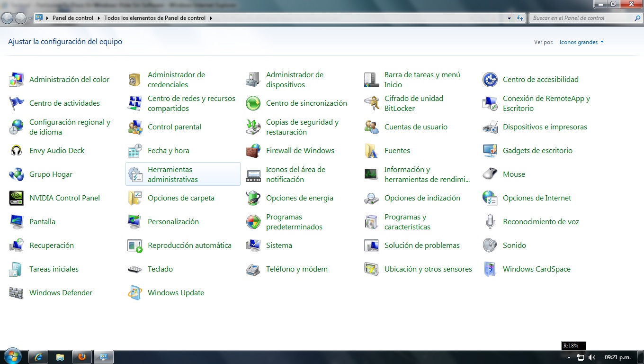Open the Reproducción automática link
Viewport: 644px width, 364px height.
[189, 246]
